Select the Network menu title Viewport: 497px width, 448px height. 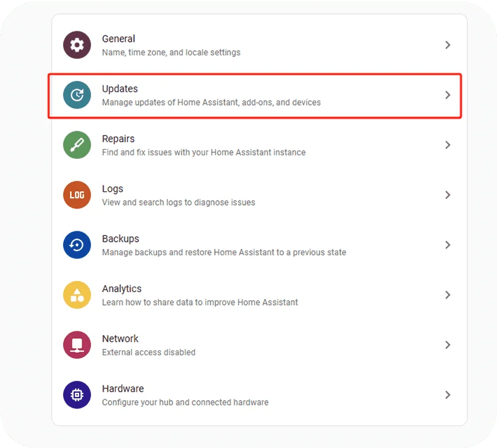click(120, 339)
